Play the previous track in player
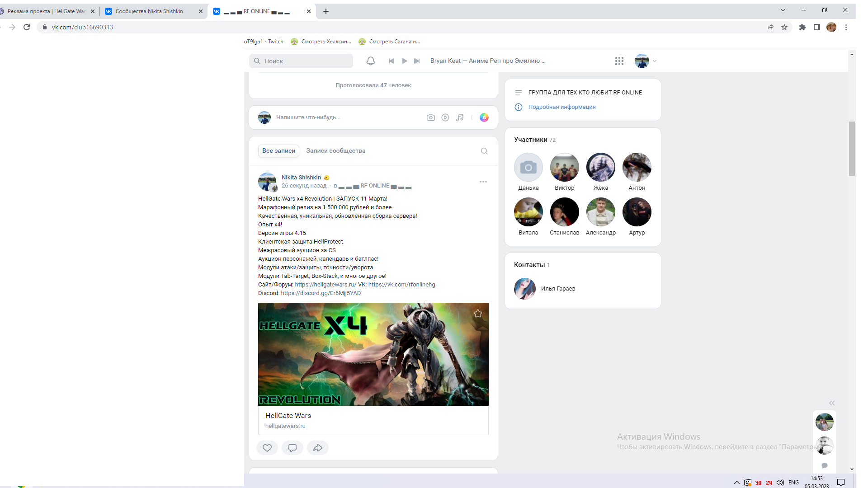Viewport: 868px width, 488px height. [x=392, y=61]
